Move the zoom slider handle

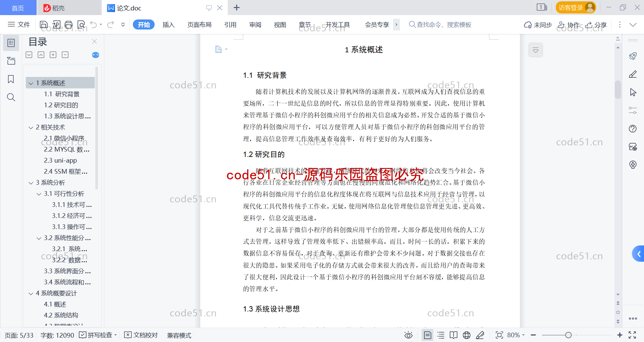568,335
